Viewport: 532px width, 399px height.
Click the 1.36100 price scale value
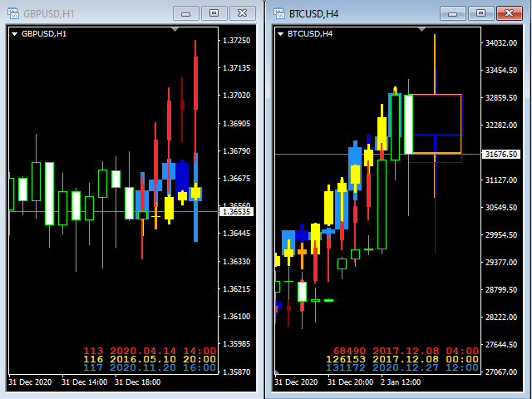236,316
